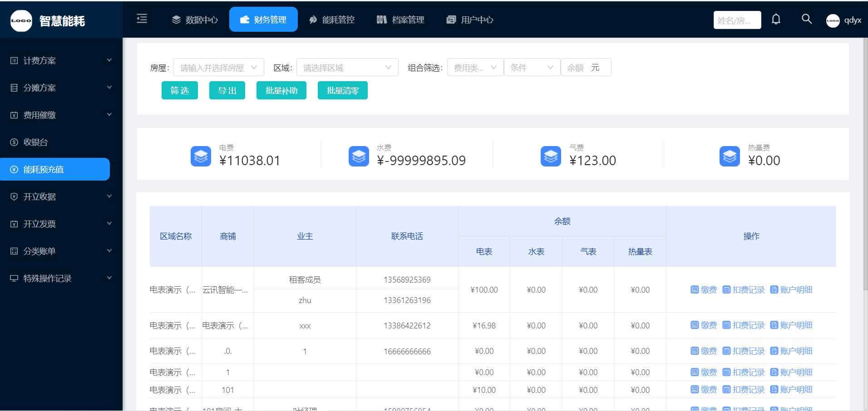Click the electricity fee (电费) stack icon
868x411 pixels.
(x=201, y=157)
